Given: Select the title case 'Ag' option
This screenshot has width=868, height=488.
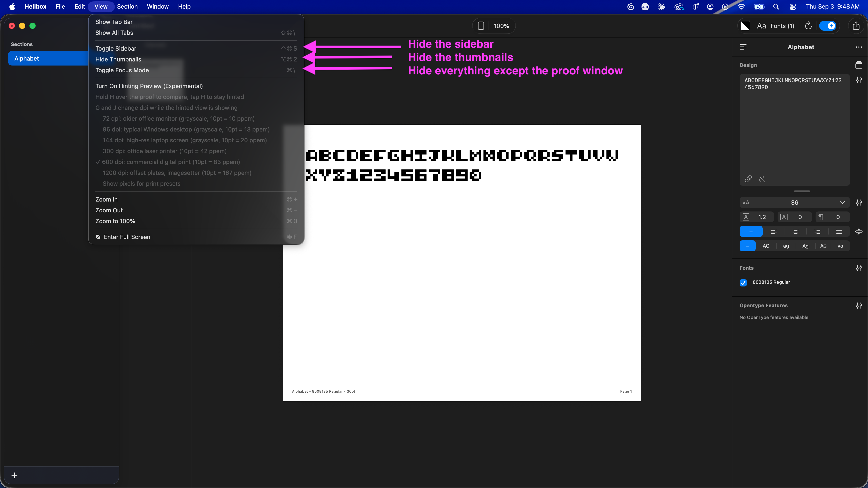Looking at the screenshot, I should pyautogui.click(x=805, y=246).
